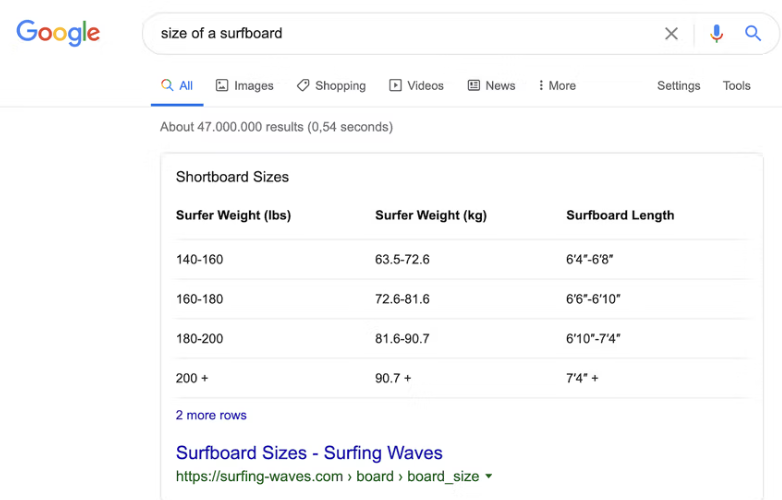Click the blue magnifier search button
This screenshot has width=782, height=500.
[x=753, y=34]
